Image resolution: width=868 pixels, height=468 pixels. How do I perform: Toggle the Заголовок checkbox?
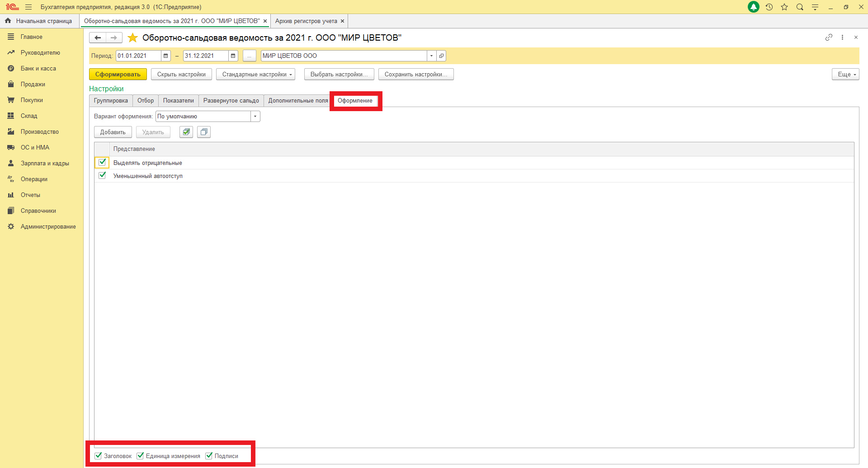pyautogui.click(x=98, y=456)
